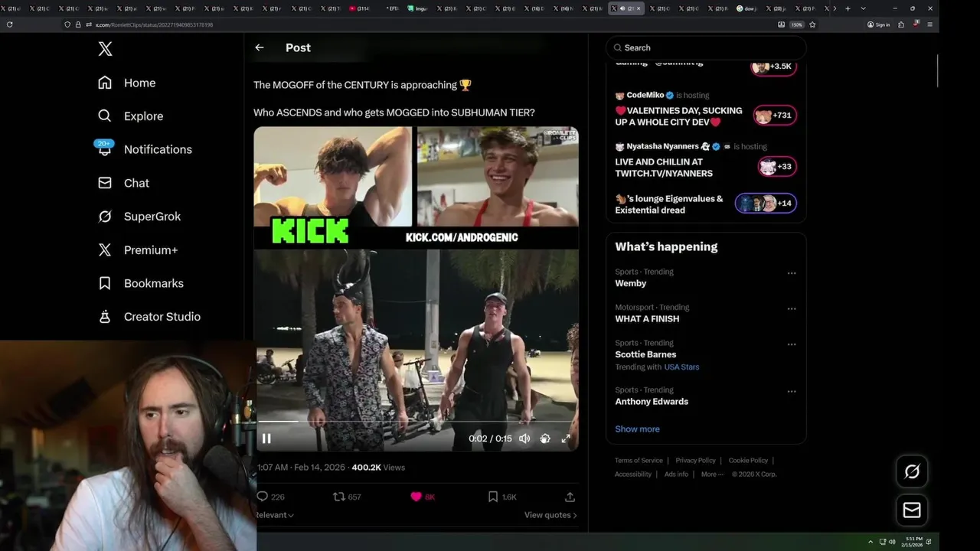This screenshot has height=551, width=980.
Task: Bookmark this page with the star icon
Action: [x=812, y=24]
